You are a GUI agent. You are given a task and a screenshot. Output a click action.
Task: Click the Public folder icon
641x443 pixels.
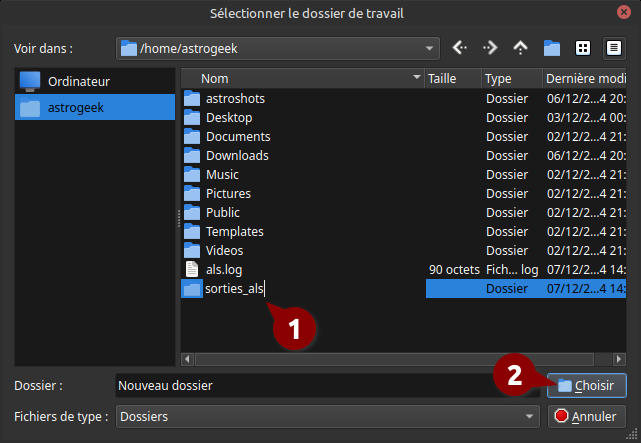(x=192, y=213)
